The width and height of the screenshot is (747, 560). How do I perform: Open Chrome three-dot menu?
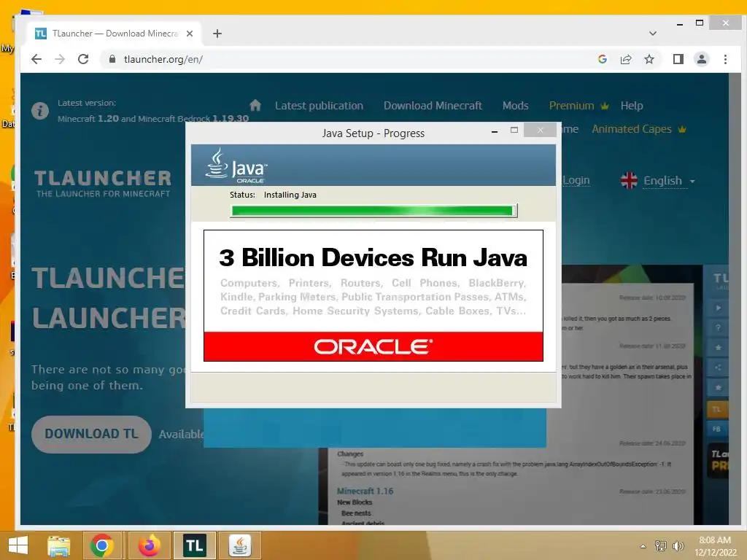click(725, 59)
